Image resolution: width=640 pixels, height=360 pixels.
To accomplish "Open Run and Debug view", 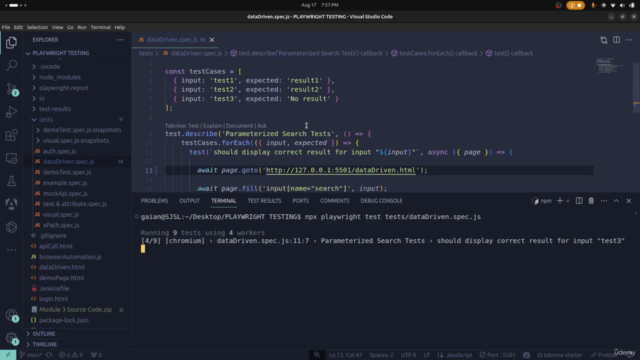I will click(11, 112).
